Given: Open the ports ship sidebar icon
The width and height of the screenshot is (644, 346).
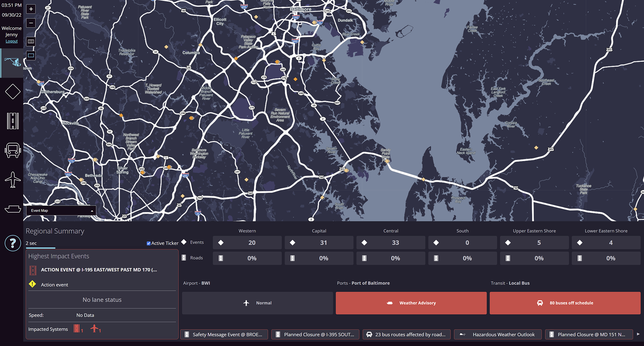Looking at the screenshot, I should pos(13,209).
